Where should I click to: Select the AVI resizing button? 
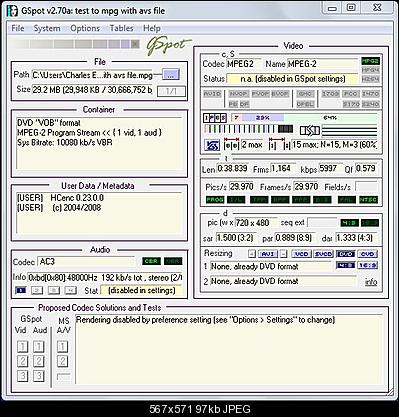267,254
